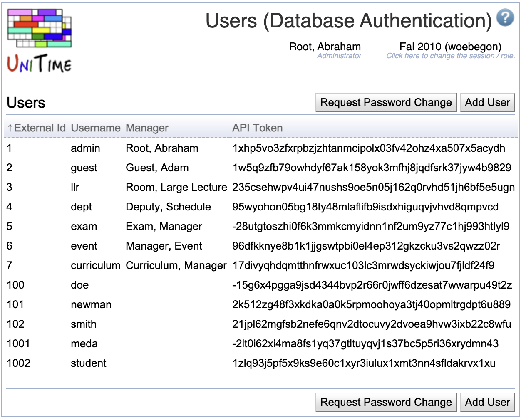This screenshot has width=521, height=420.
Task: Click External Id 101 cell
Action: pos(15,305)
